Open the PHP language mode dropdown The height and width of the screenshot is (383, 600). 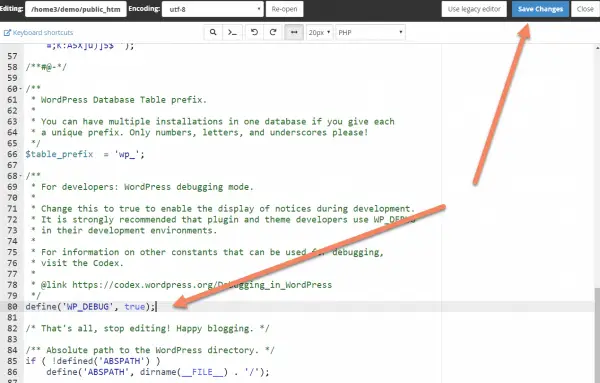coord(370,33)
